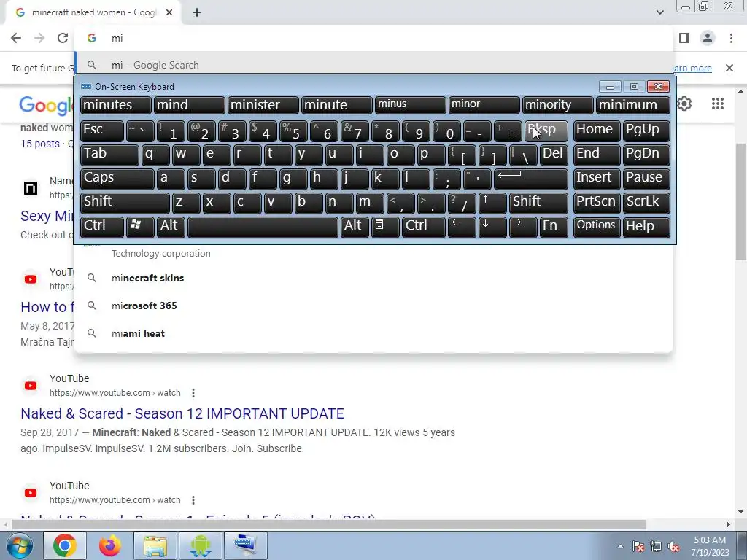Follow the 'Learn more' link in the info bar
The width and height of the screenshot is (747, 560).
(x=692, y=68)
